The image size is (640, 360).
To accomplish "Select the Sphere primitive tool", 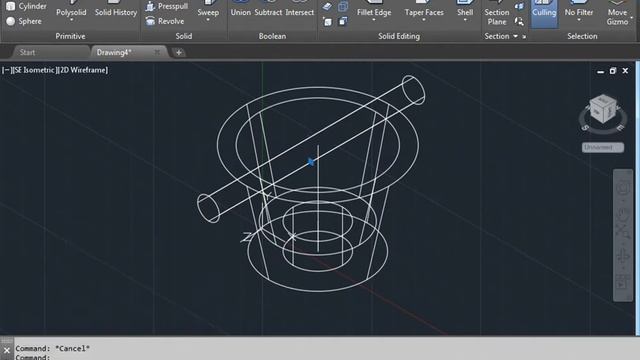I will [x=24, y=21].
